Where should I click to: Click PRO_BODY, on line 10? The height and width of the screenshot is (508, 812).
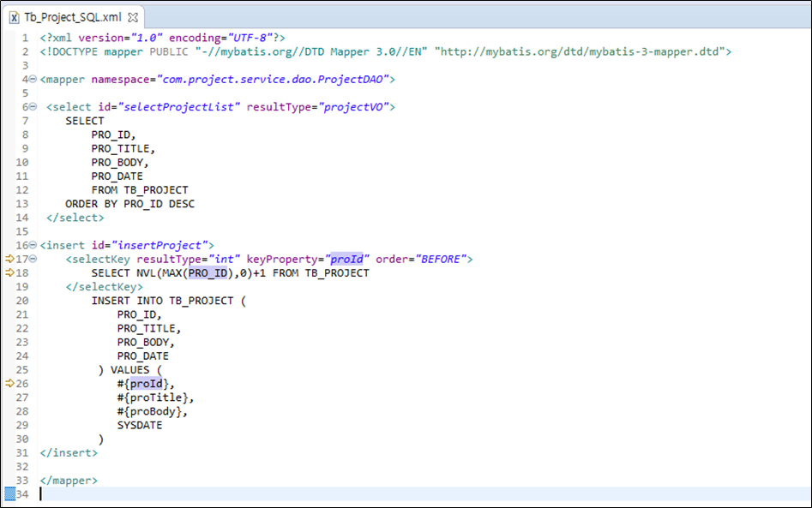coord(120,162)
